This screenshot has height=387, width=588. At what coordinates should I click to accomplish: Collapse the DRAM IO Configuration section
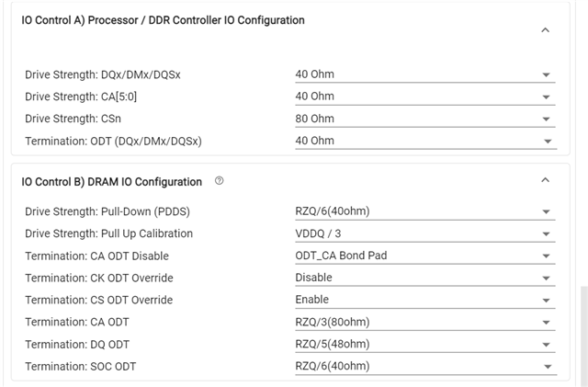pyautogui.click(x=545, y=180)
